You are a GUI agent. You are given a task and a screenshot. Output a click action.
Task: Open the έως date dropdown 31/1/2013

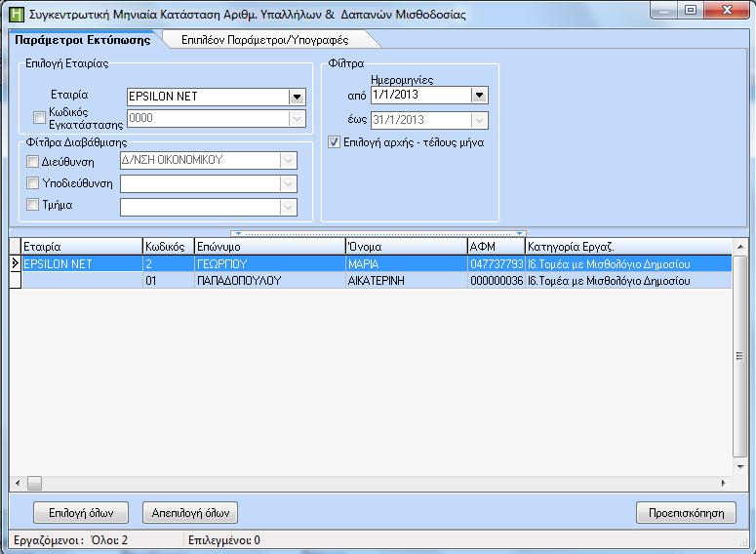(479, 121)
